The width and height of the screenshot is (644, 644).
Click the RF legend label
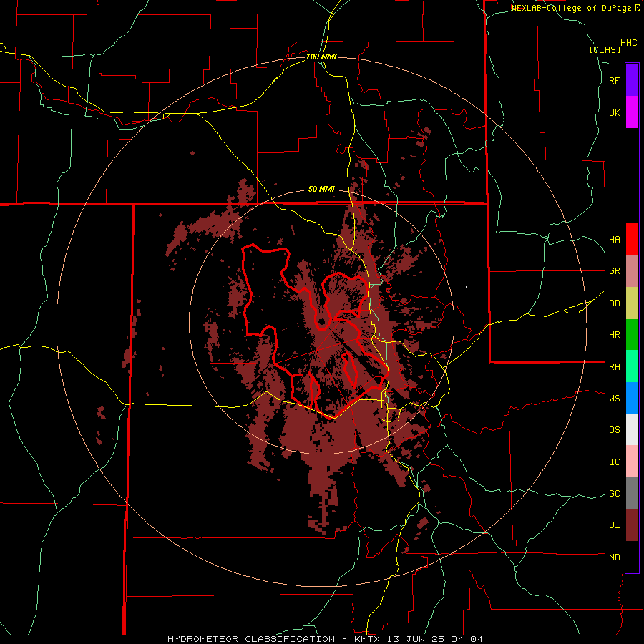pyautogui.click(x=614, y=80)
